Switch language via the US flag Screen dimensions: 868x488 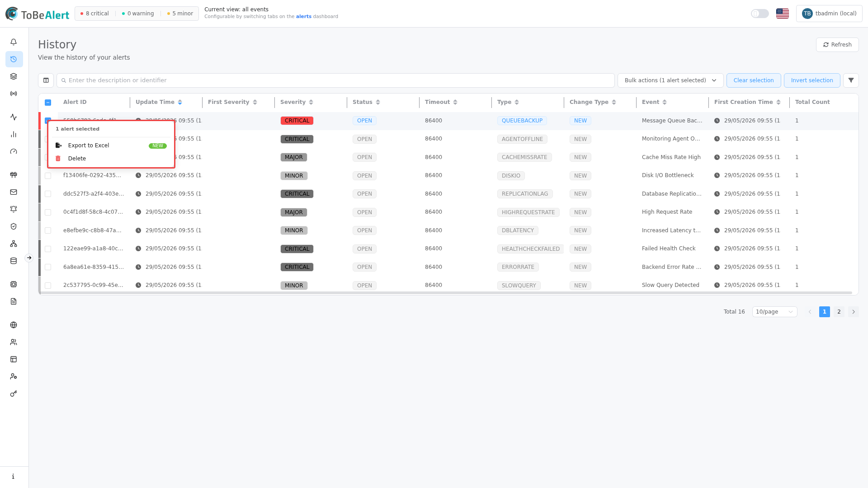pos(783,14)
